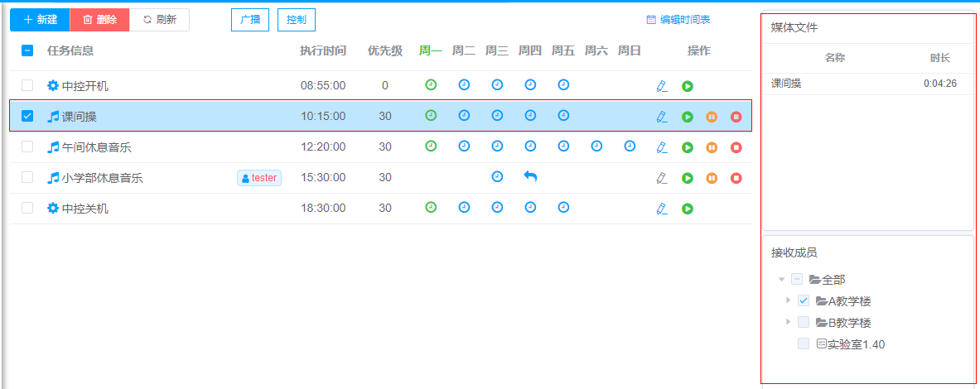Toggle the A教学楼 receiver checkbox

pyautogui.click(x=804, y=300)
